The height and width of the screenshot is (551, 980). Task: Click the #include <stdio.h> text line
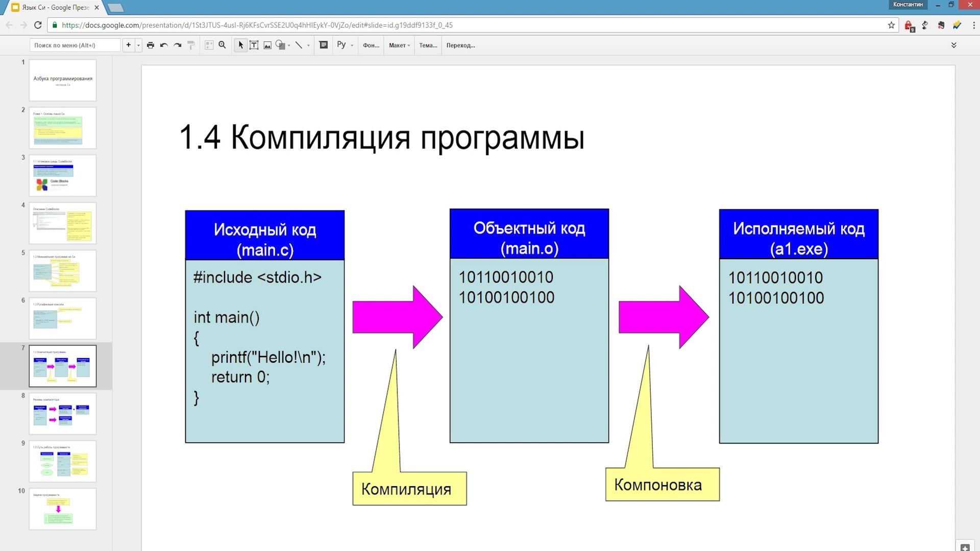[258, 277]
